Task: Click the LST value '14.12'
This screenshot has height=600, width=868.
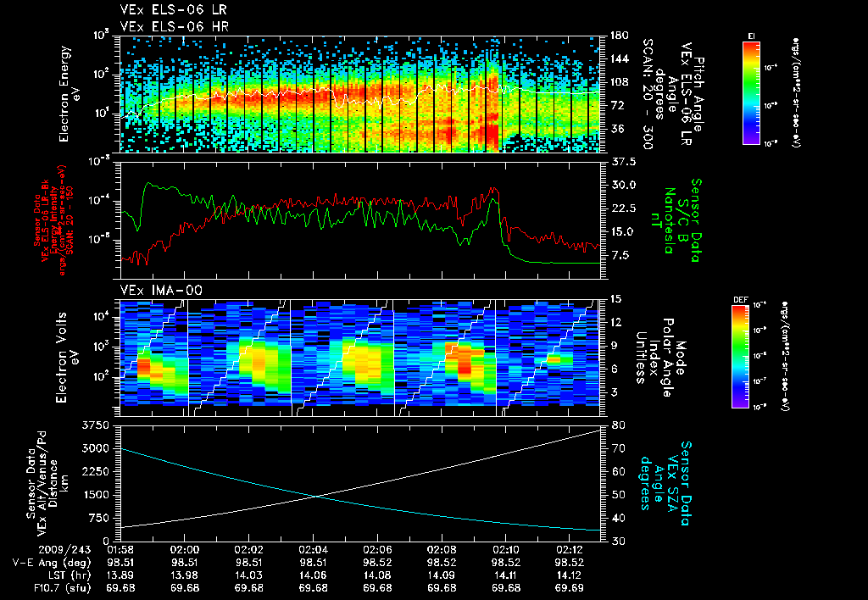Action: [x=570, y=575]
